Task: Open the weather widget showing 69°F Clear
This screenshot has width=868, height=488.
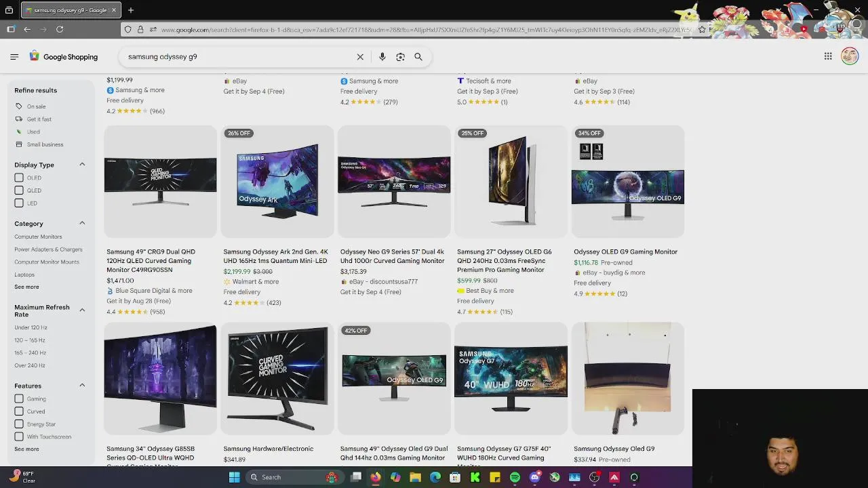Action: coord(22,477)
